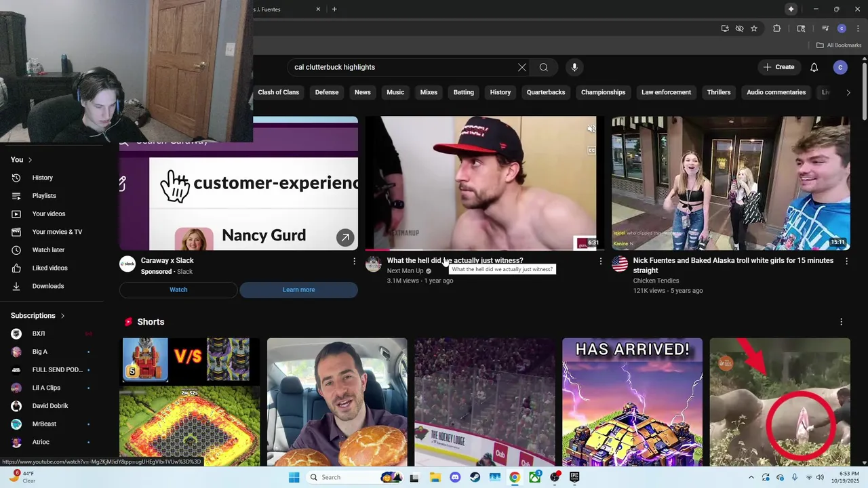Open the Nick Fuentes and Baked Alaska video title
868x488 pixels.
(733, 266)
